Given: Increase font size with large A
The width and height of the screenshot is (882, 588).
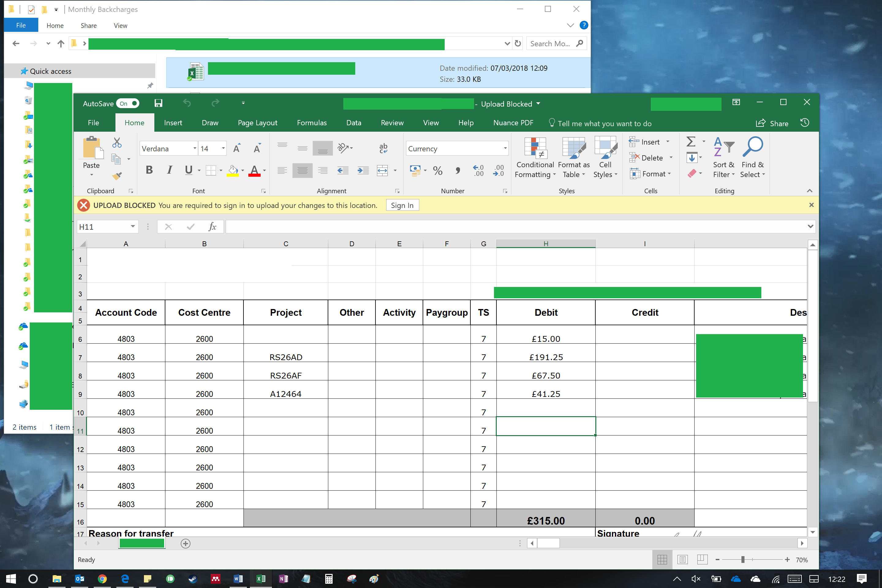Looking at the screenshot, I should pos(237,149).
